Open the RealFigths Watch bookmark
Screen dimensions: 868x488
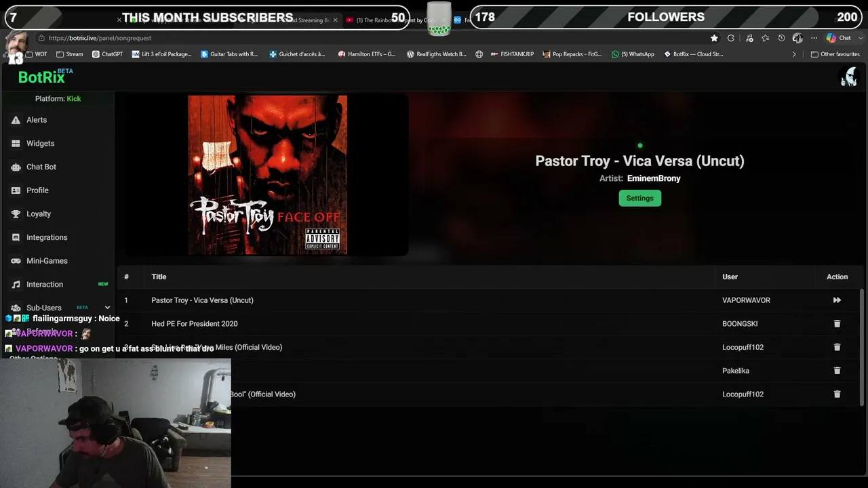coord(437,54)
